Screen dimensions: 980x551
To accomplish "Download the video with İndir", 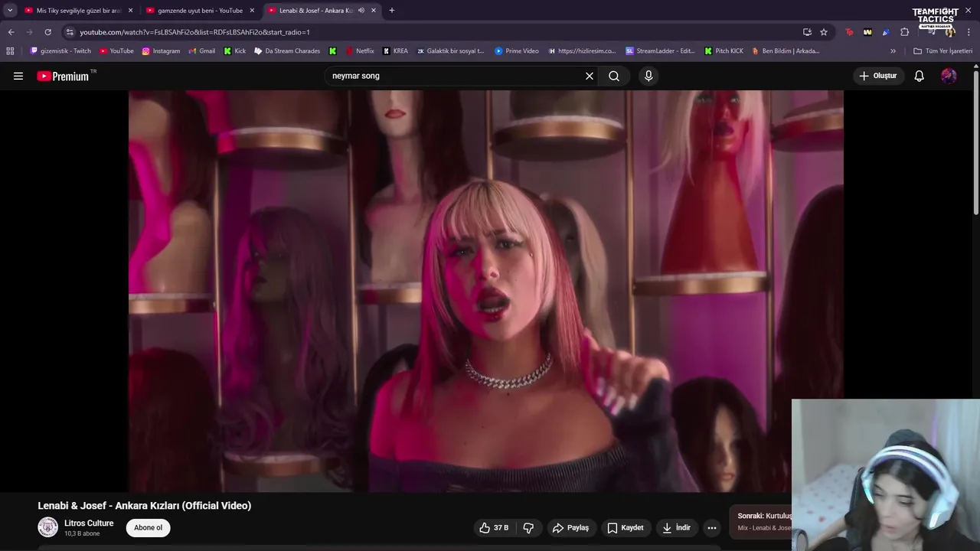I will [x=677, y=528].
